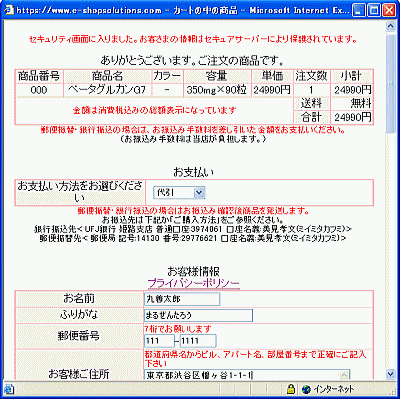Click the vertical scrollbar track below the thumb
Image resolution: width=400 pixels, height=399 pixels.
coord(391,250)
